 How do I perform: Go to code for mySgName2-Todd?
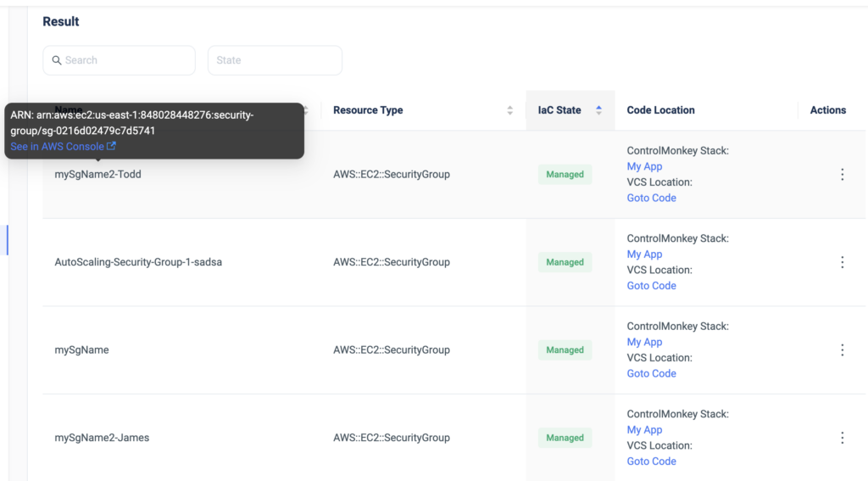click(652, 198)
